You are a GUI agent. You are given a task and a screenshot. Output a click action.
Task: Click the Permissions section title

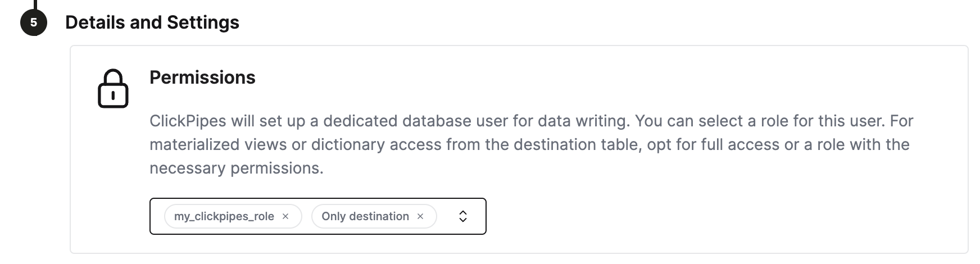point(202,78)
